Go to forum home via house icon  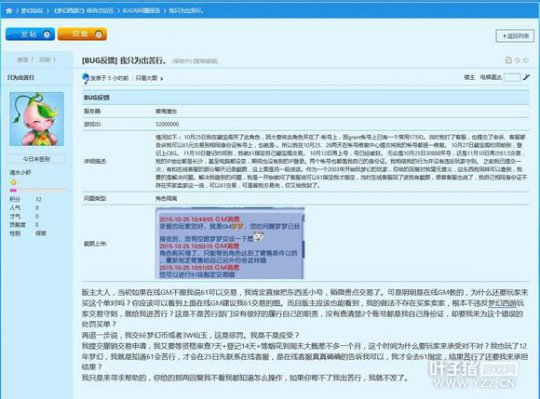[9, 11]
